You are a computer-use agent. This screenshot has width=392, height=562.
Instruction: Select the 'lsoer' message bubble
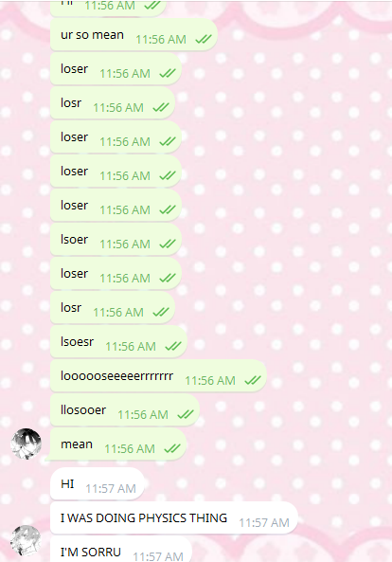click(116, 240)
